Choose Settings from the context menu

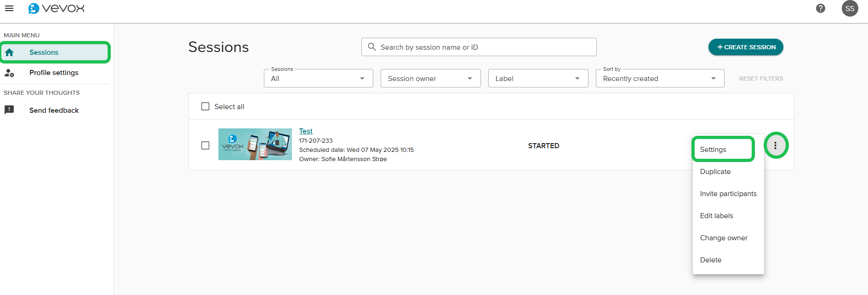[714, 150]
